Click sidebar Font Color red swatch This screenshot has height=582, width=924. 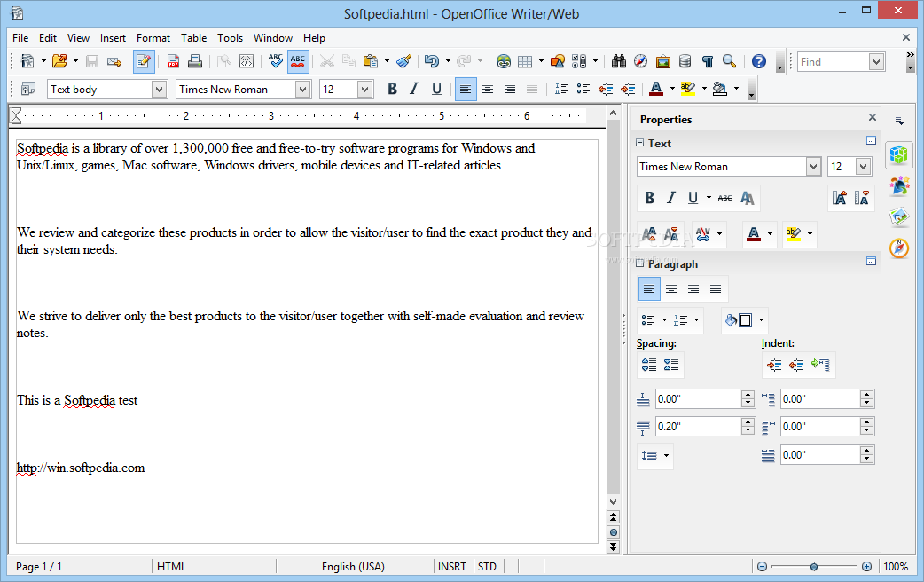tap(753, 234)
